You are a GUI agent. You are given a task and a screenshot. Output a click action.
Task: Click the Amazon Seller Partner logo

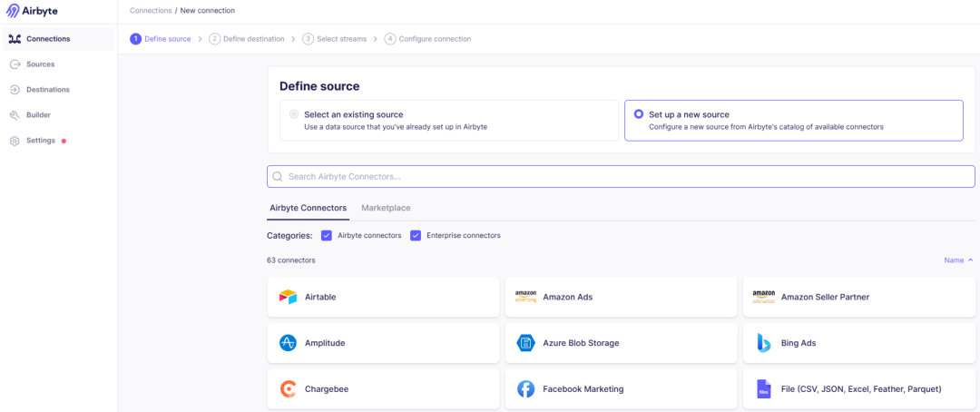pos(764,297)
